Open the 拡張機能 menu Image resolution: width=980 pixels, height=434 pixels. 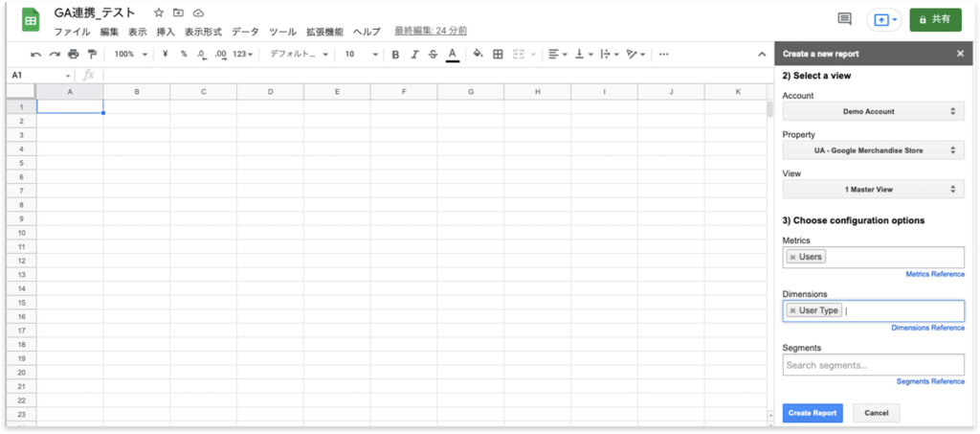pos(323,32)
